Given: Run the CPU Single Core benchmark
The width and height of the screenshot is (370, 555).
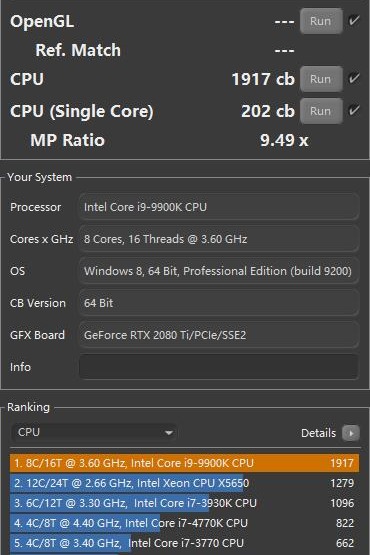Looking at the screenshot, I should (321, 111).
